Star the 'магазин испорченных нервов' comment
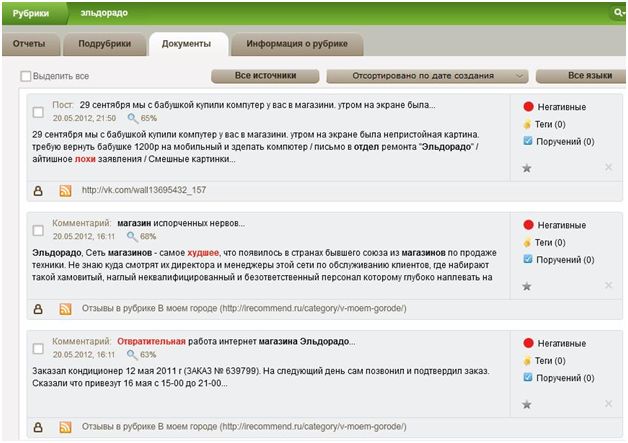The image size is (628, 443). pyautogui.click(x=527, y=286)
